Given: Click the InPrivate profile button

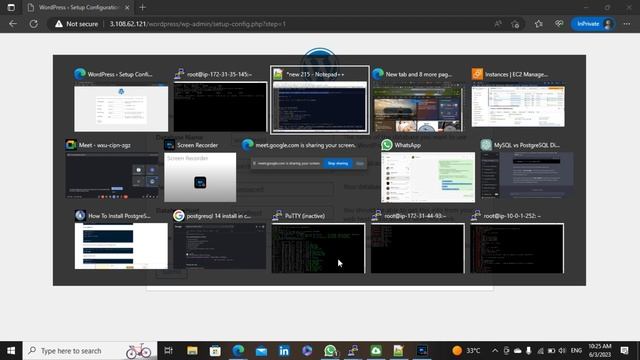Looking at the screenshot, I should [593, 24].
